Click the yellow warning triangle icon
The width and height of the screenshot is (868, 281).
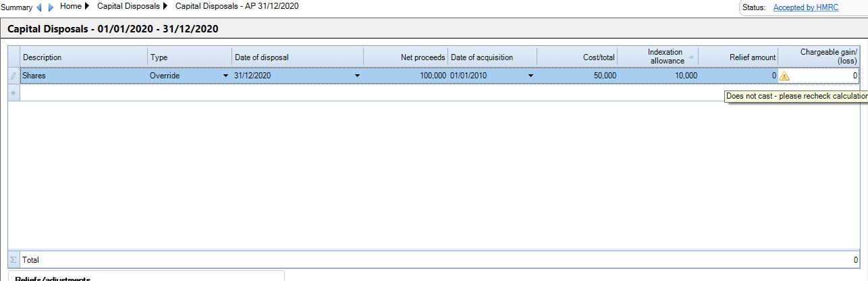(784, 76)
